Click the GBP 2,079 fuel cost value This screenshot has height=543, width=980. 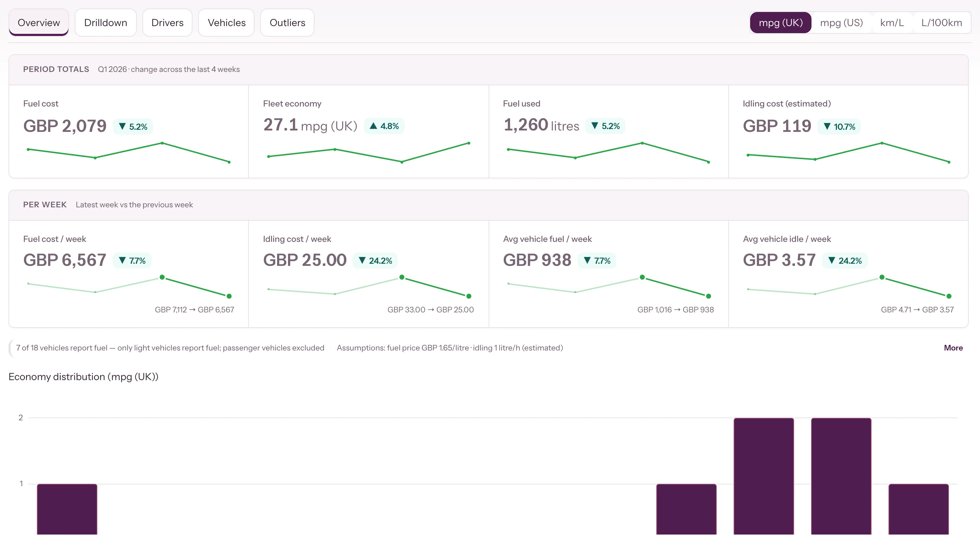(65, 126)
